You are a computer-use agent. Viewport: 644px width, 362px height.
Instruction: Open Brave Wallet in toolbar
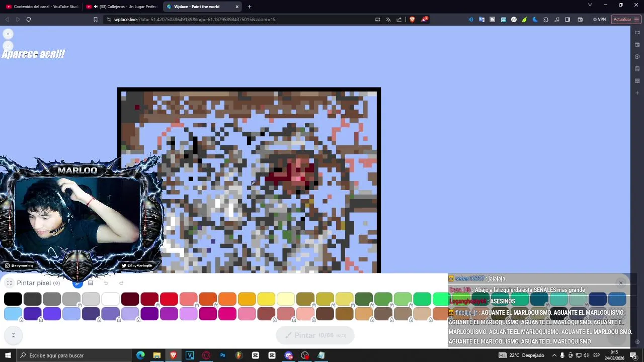pyautogui.click(x=580, y=19)
